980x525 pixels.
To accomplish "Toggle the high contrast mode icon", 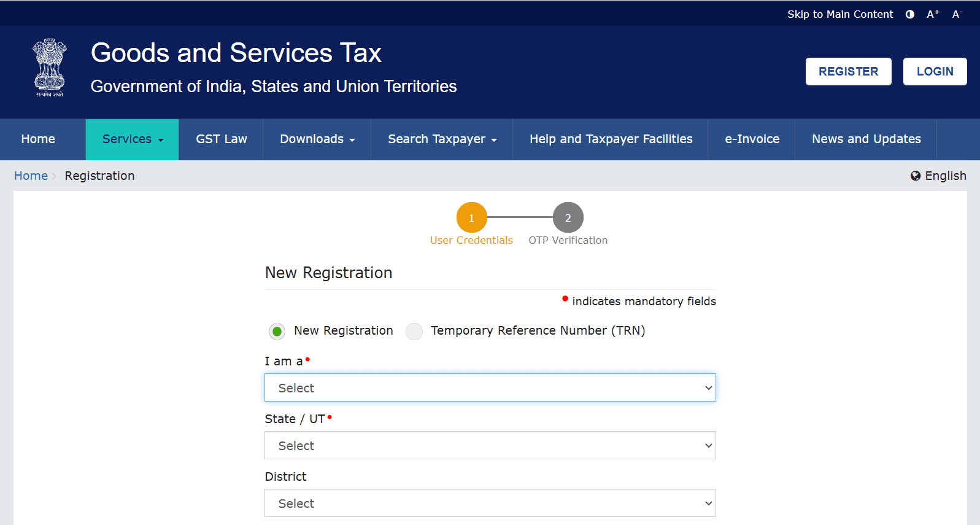I will 909,14.
